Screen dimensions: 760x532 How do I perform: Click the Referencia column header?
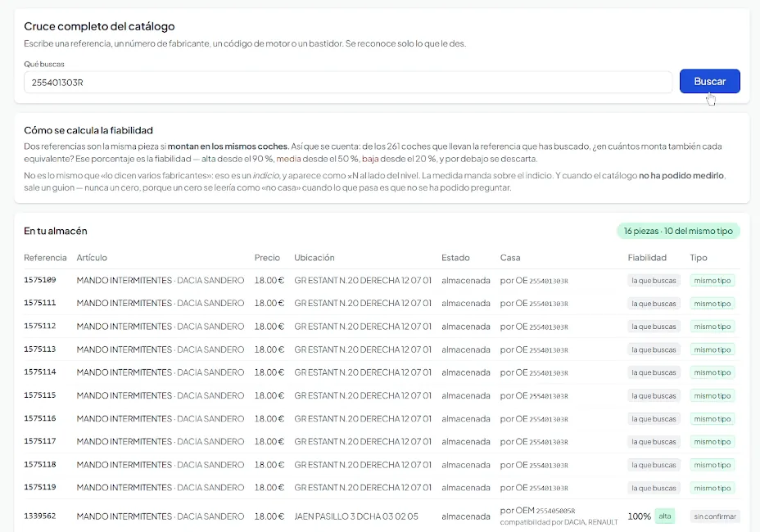tap(45, 258)
